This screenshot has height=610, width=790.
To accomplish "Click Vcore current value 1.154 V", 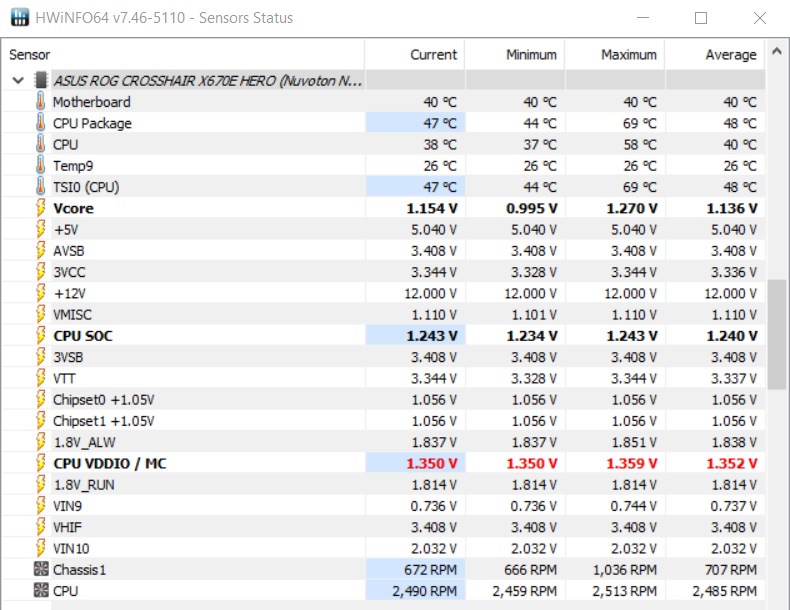I will point(432,208).
